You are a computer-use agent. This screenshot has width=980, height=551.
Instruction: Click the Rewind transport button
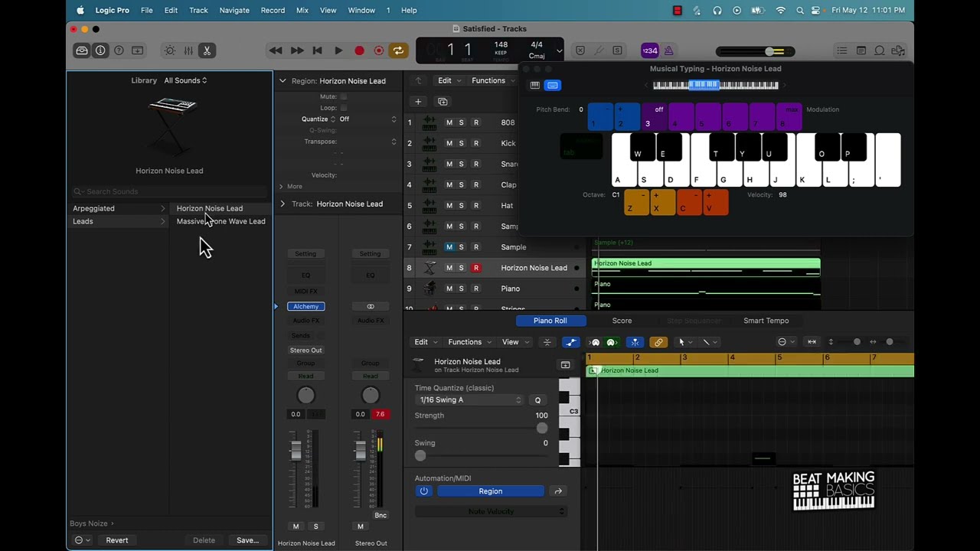tap(276, 51)
